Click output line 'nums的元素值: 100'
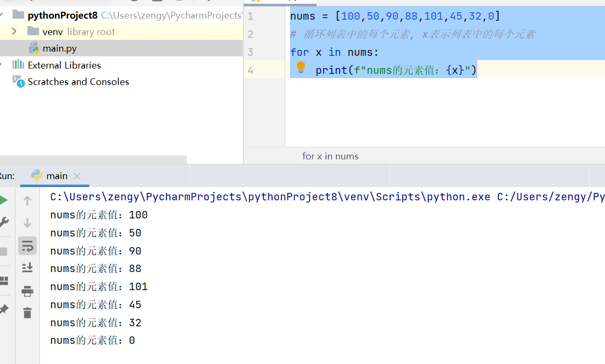 [x=99, y=215]
